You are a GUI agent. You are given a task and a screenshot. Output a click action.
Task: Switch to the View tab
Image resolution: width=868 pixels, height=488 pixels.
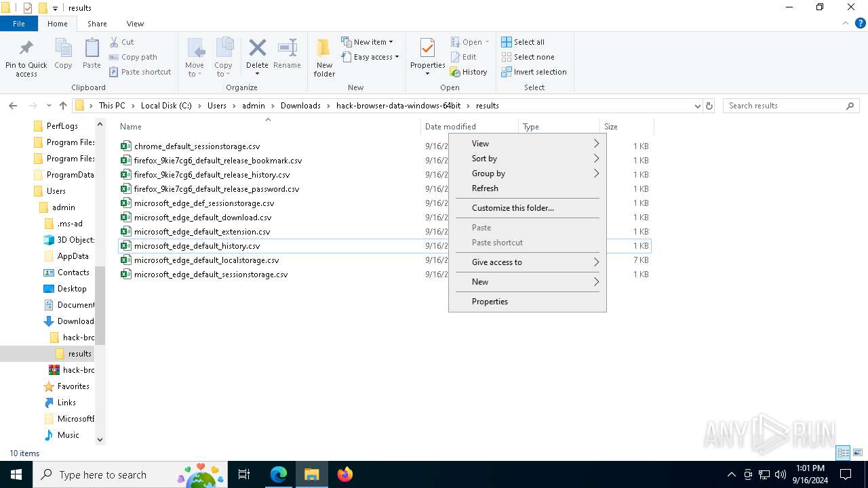pos(135,24)
